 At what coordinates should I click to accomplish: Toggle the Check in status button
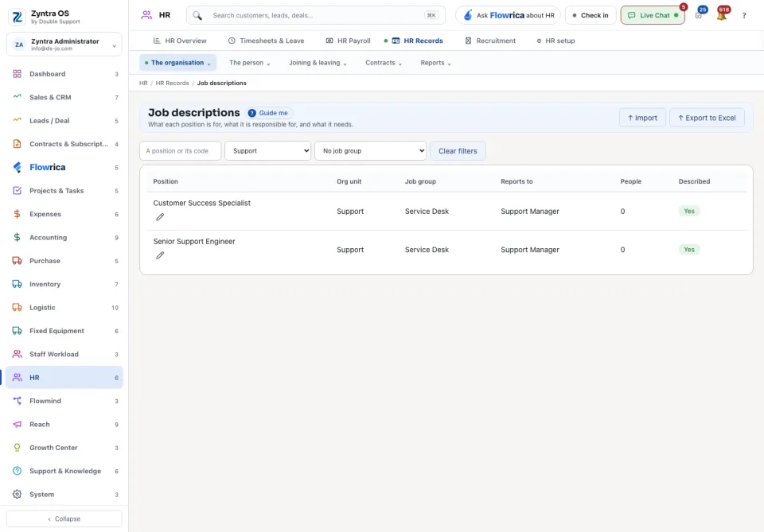tap(591, 16)
